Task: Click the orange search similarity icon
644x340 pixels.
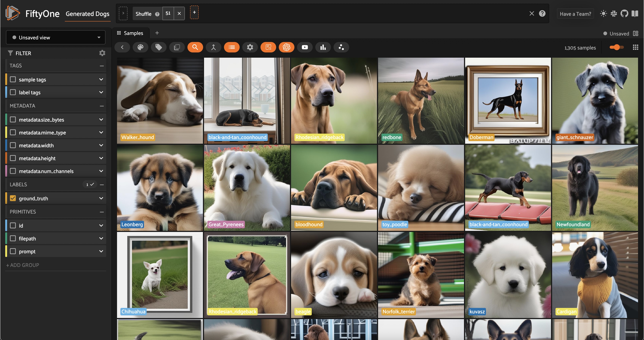Action: tap(195, 47)
